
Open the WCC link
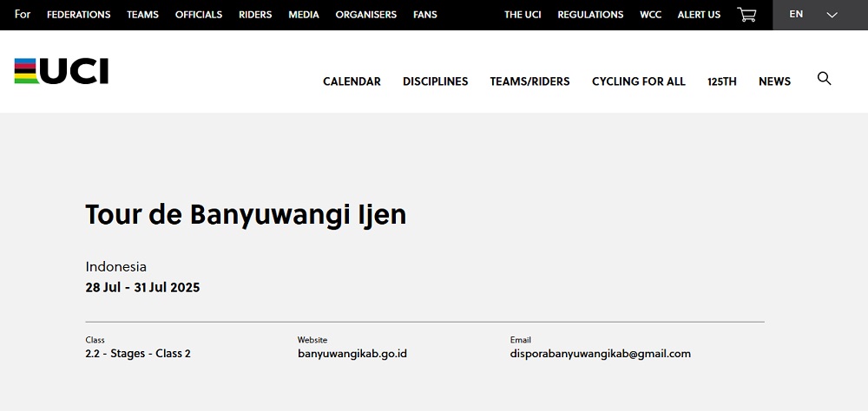[650, 15]
